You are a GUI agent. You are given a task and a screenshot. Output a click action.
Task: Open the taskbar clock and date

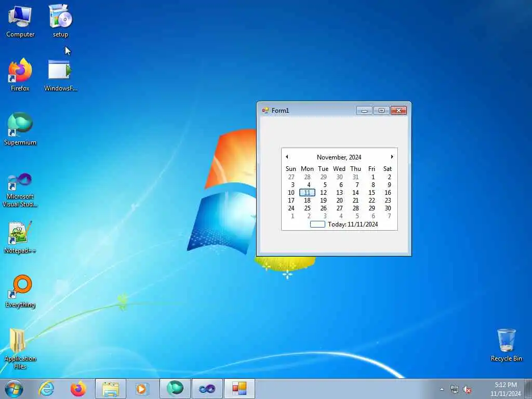coord(506,389)
